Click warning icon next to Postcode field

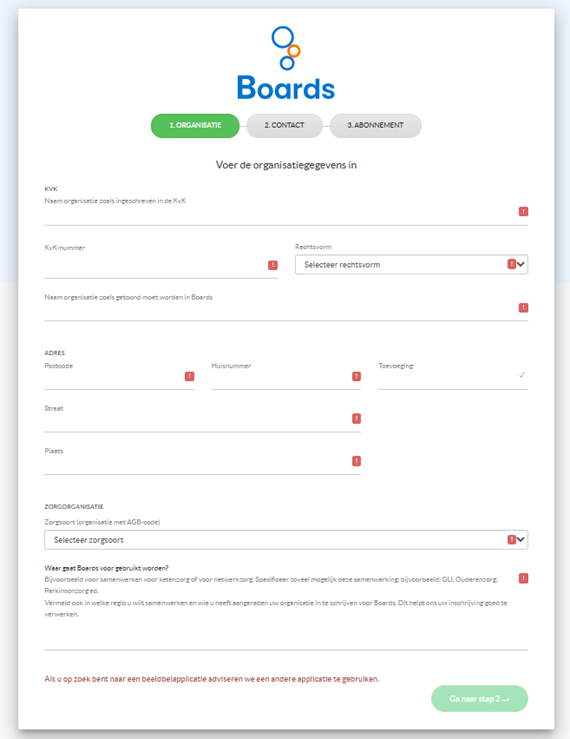pos(190,376)
